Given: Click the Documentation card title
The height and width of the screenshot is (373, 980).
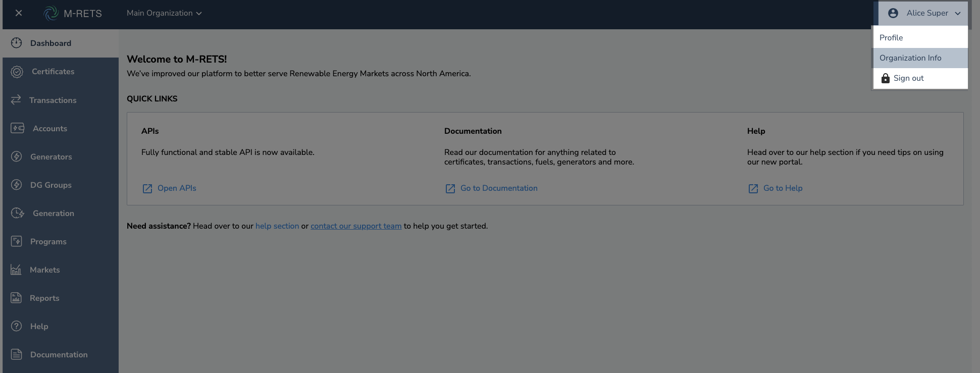Looking at the screenshot, I should 473,131.
